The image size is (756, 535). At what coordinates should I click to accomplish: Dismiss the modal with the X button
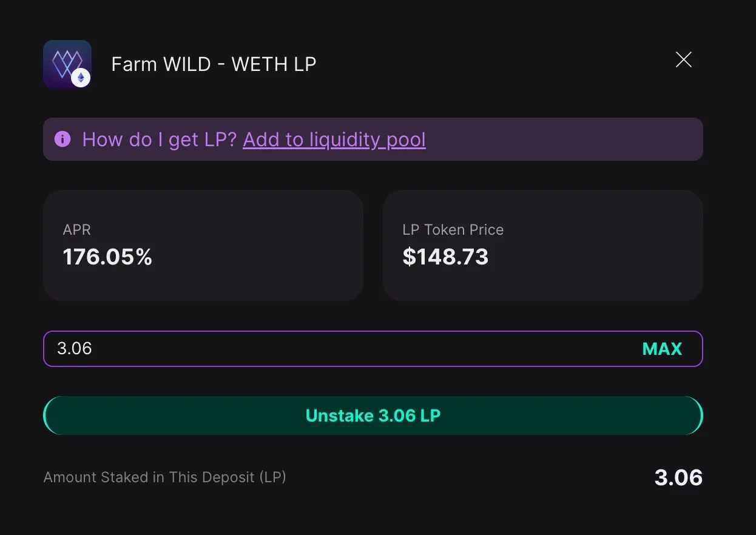[684, 59]
